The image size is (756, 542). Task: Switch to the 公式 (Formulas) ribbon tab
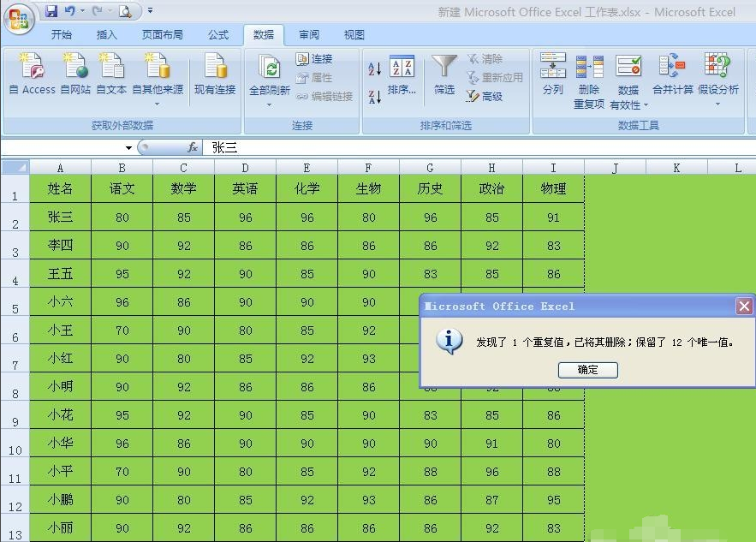[218, 35]
